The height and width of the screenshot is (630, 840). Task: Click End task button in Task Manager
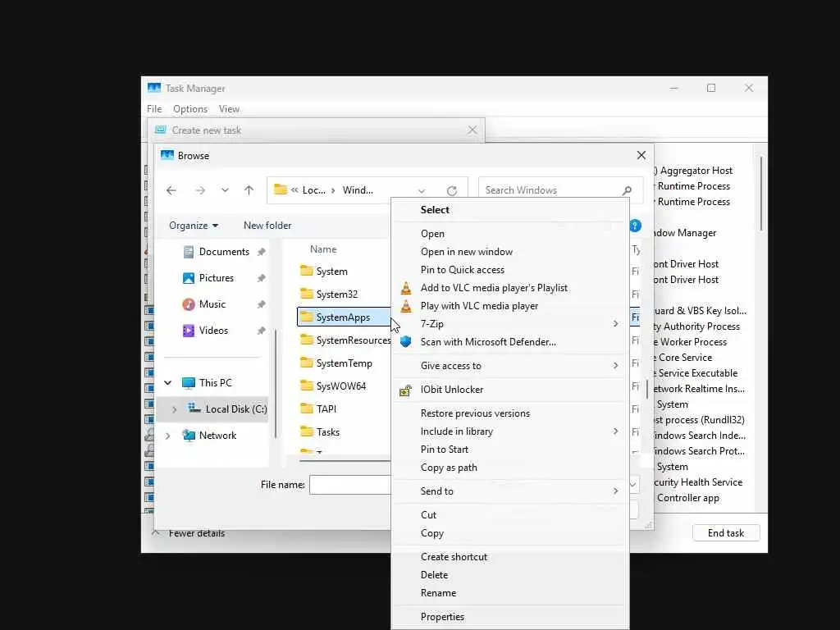[x=726, y=533]
